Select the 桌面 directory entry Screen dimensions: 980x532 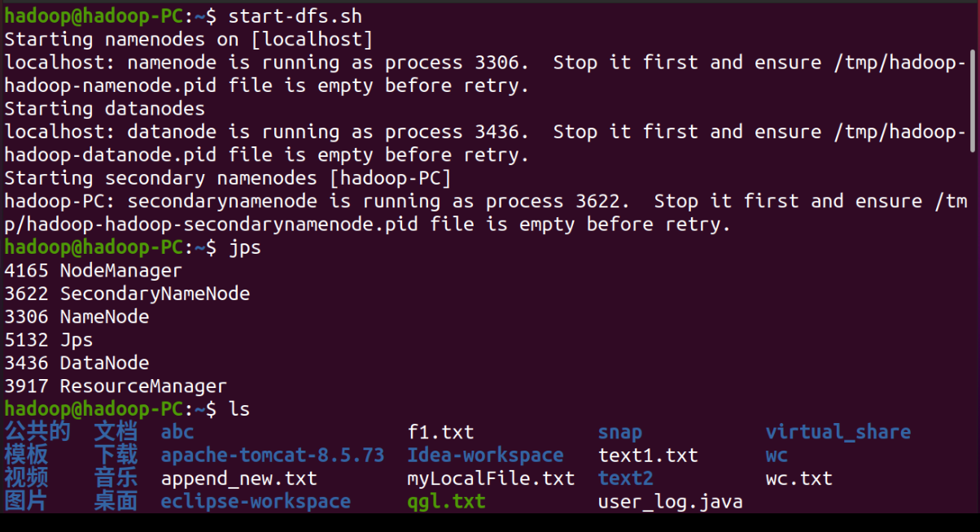click(116, 501)
